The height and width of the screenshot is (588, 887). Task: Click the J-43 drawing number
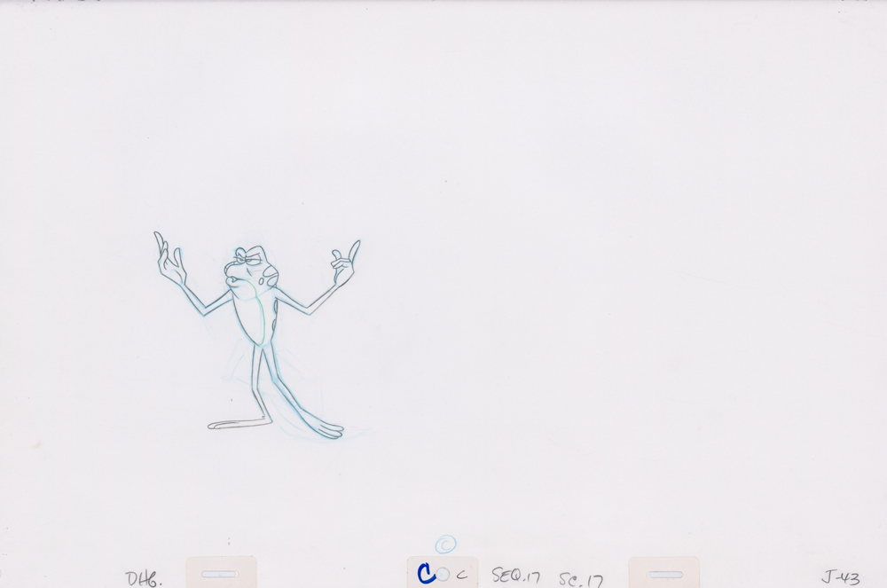click(840, 578)
